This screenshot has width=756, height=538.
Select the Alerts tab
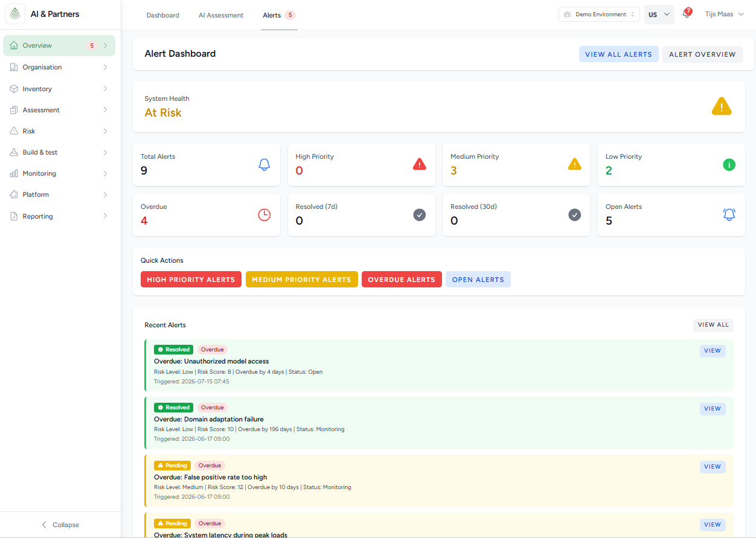[279, 15]
